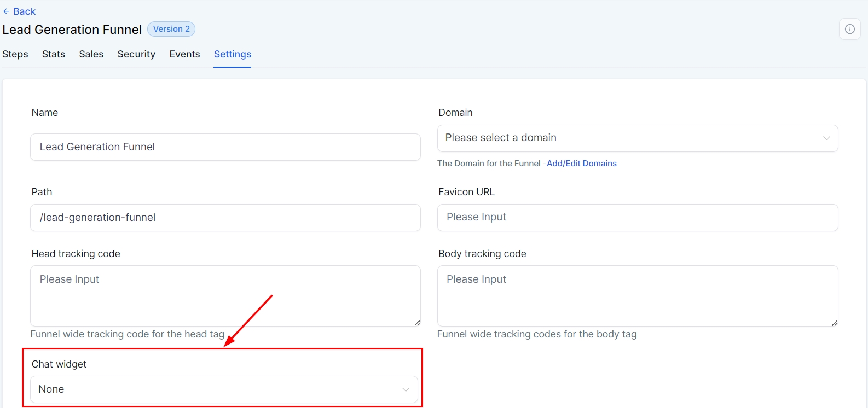Grab the Head tracking code resize handle
This screenshot has width=868, height=408.
pos(417,323)
